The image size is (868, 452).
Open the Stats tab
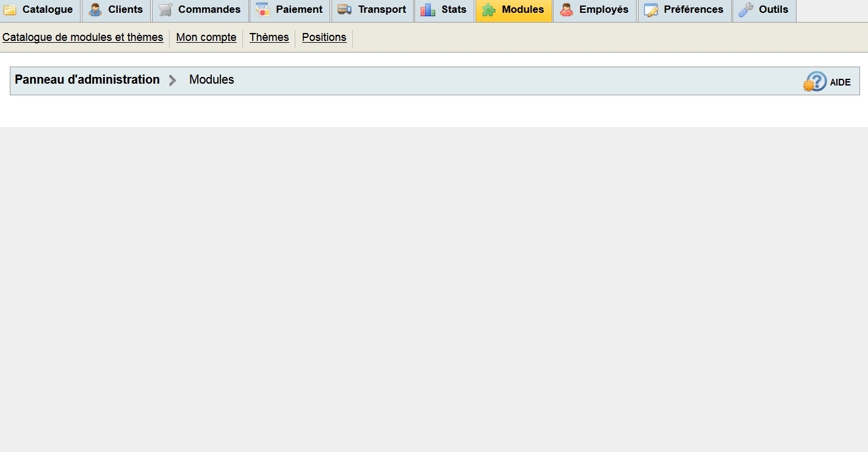click(x=444, y=10)
